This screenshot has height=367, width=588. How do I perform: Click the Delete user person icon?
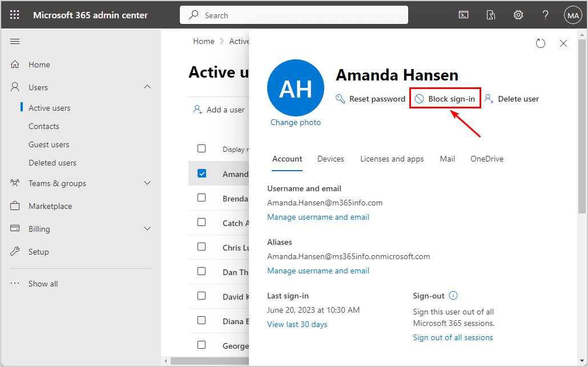click(489, 99)
